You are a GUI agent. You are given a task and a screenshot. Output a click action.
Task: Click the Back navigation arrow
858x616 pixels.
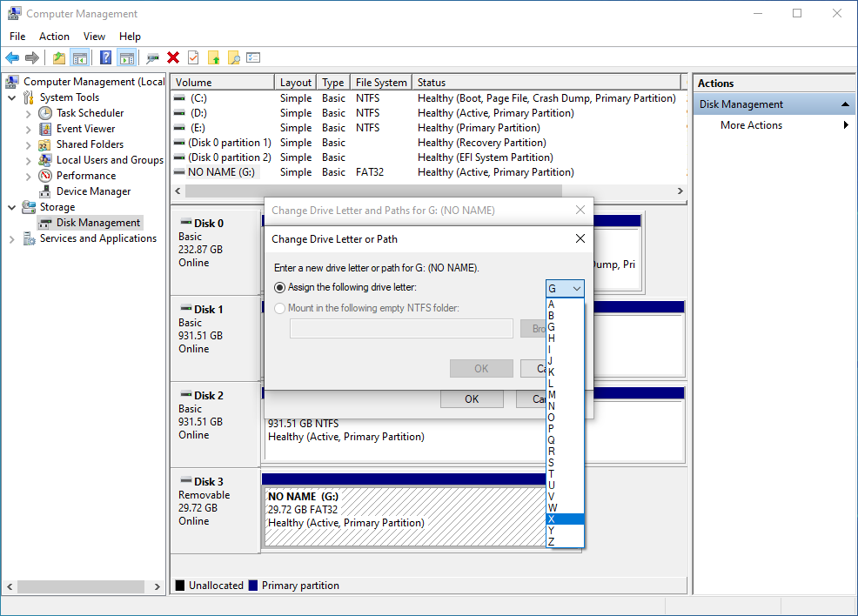[x=13, y=57]
